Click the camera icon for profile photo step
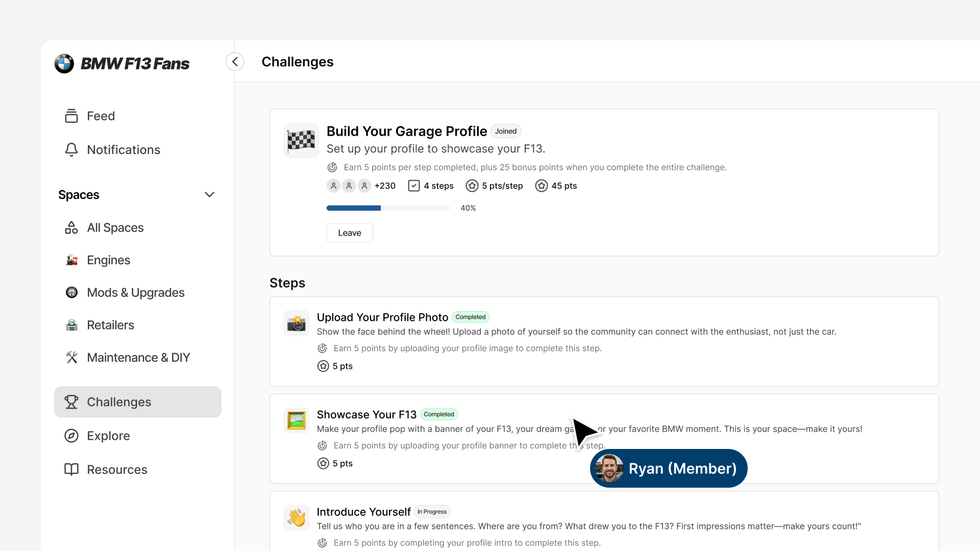This screenshot has height=551, width=980. coord(296,323)
